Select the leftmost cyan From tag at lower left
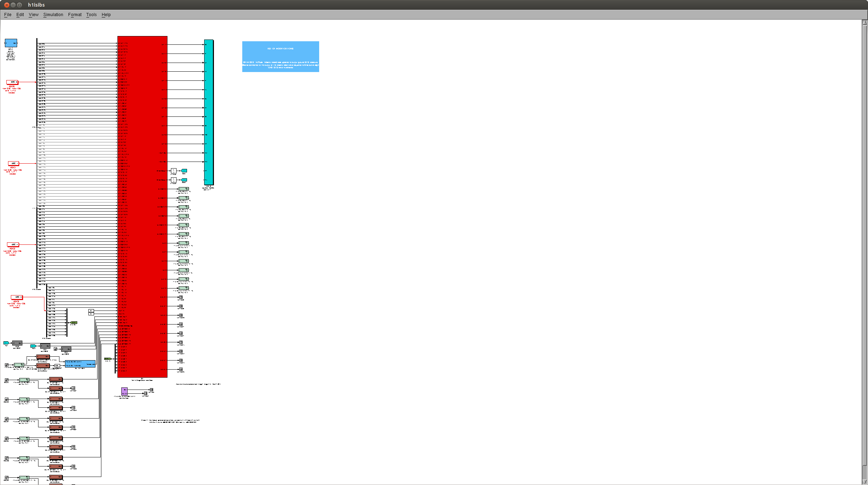This screenshot has width=868, height=485. pyautogui.click(x=6, y=343)
